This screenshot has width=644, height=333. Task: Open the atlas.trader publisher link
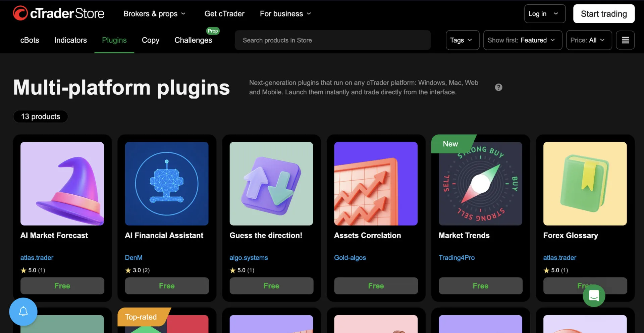37,257
